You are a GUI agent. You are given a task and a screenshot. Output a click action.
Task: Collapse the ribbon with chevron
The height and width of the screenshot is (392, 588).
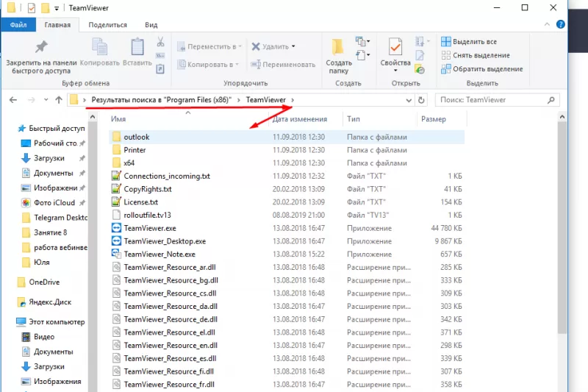(x=547, y=24)
